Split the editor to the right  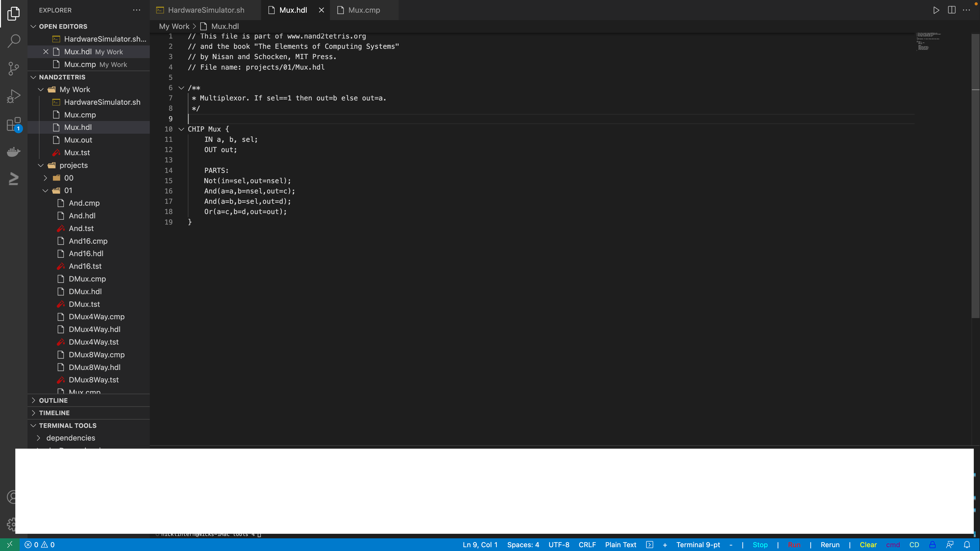[952, 10]
